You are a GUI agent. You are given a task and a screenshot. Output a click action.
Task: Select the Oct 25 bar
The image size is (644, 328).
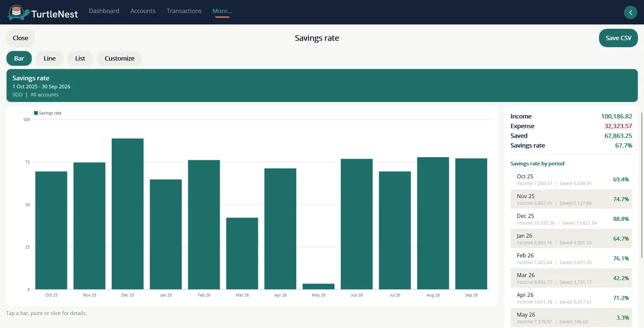51,230
